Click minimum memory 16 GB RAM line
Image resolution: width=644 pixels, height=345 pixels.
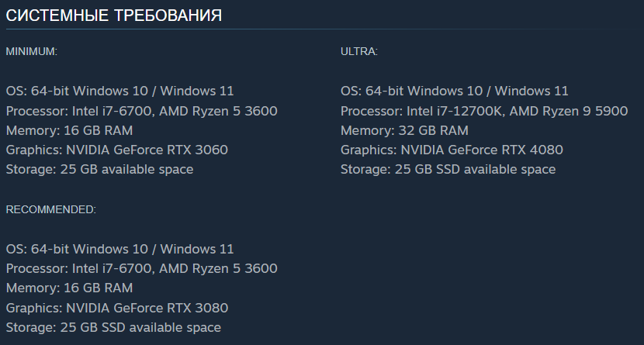pyautogui.click(x=69, y=130)
